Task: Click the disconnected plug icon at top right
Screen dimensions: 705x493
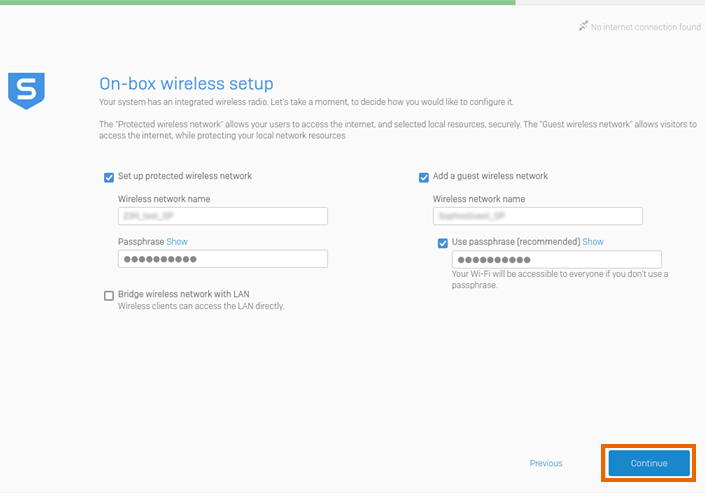Action: tap(583, 27)
